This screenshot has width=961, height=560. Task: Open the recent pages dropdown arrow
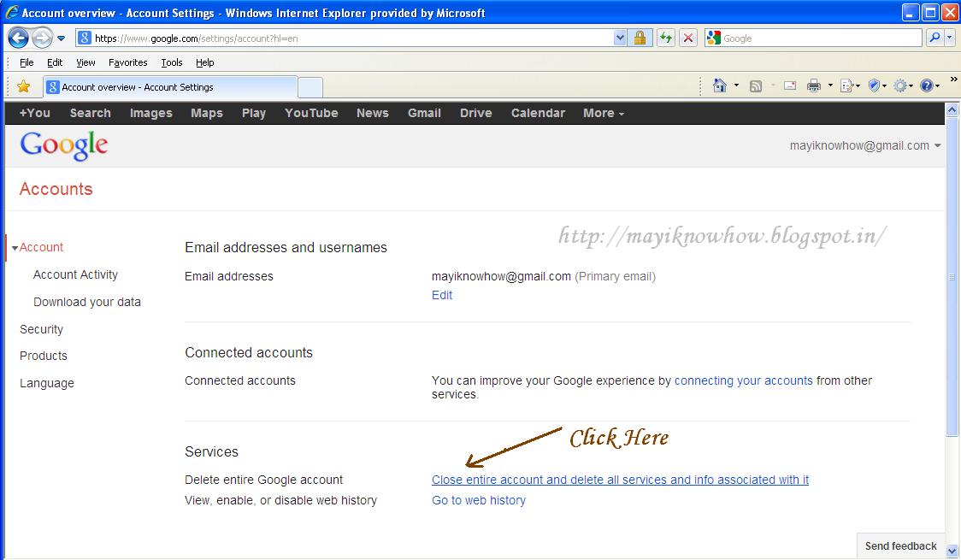[62, 38]
